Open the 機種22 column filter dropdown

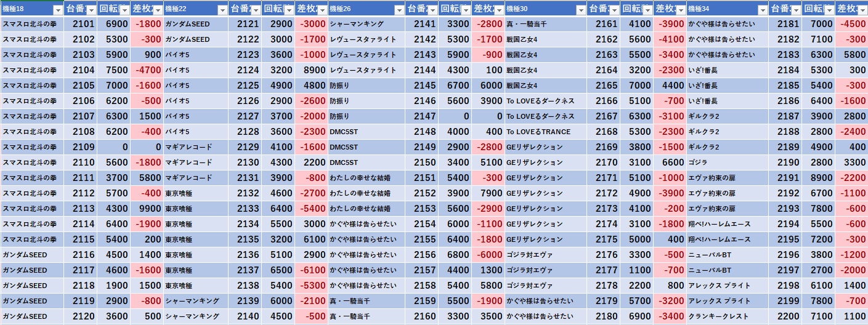click(x=221, y=10)
